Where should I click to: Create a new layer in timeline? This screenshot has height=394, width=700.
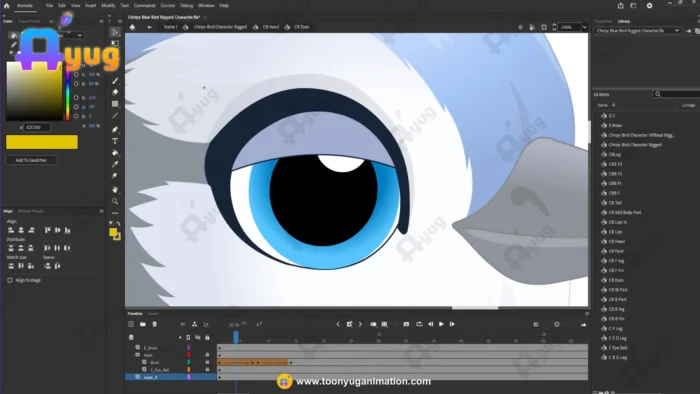click(131, 324)
